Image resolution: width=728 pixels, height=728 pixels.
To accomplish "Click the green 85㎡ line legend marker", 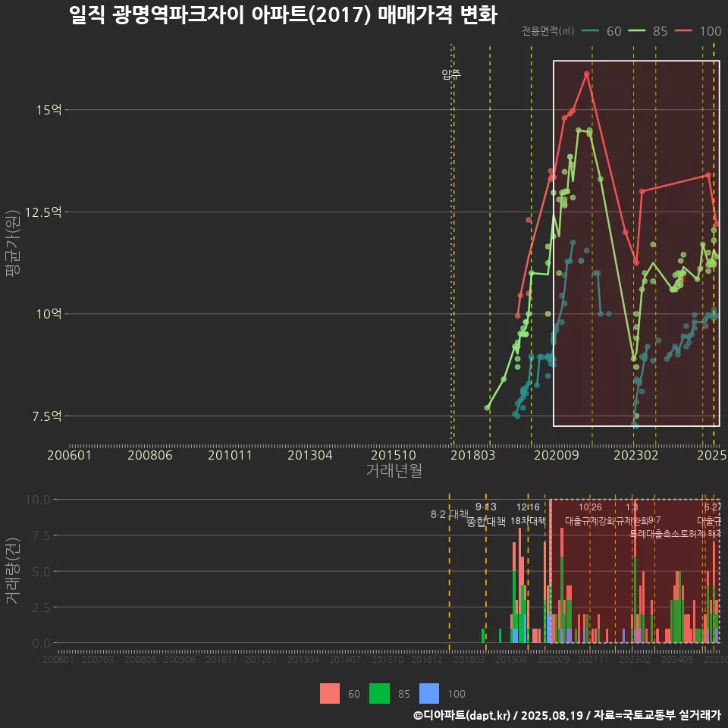I will tap(636, 31).
